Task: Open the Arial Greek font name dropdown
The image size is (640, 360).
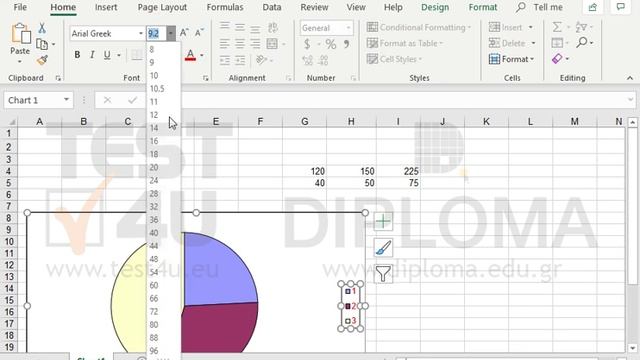Action: [x=140, y=33]
